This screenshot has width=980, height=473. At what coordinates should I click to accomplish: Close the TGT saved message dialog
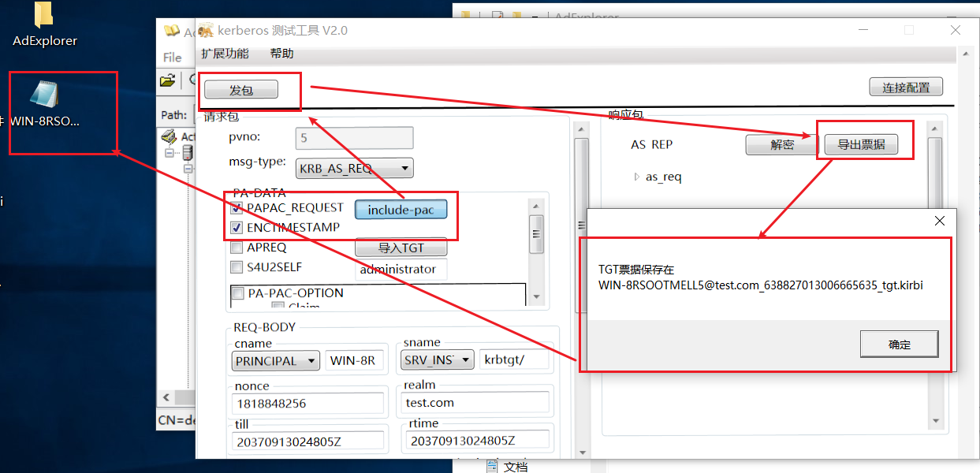940,221
